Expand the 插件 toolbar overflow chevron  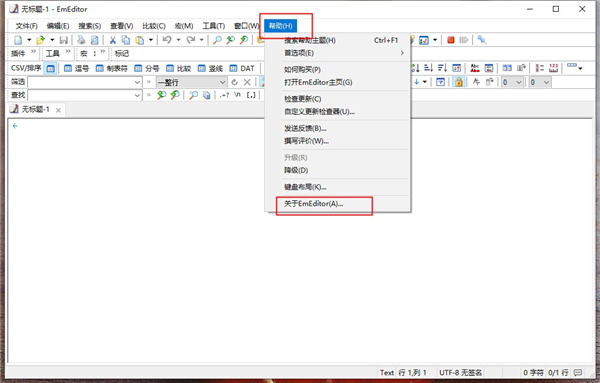click(33, 51)
